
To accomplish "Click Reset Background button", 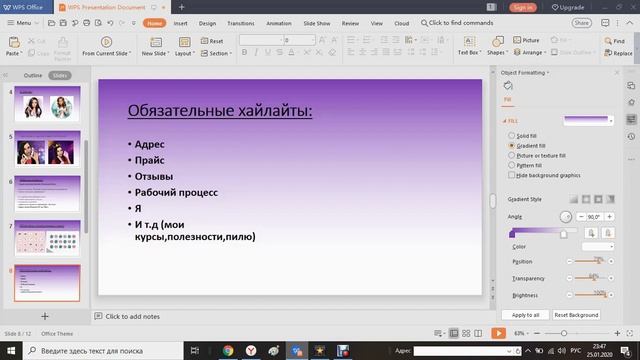I will pos(576,315).
